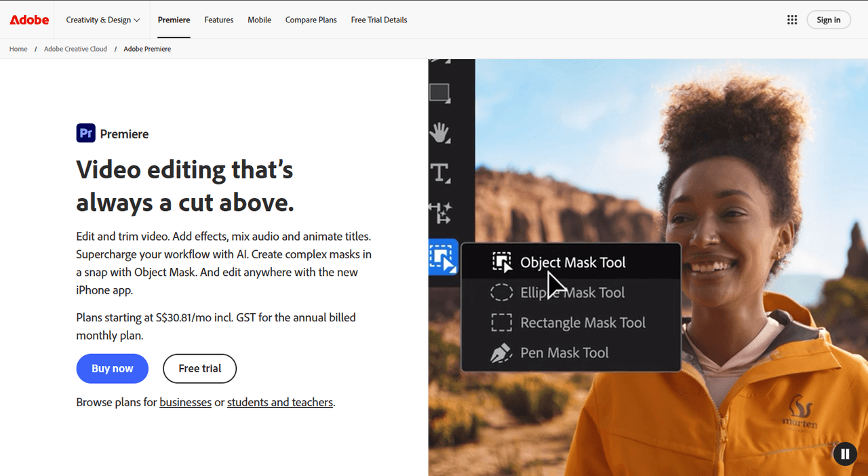The height and width of the screenshot is (476, 868).
Task: Click the Buy now button
Action: pos(113,368)
